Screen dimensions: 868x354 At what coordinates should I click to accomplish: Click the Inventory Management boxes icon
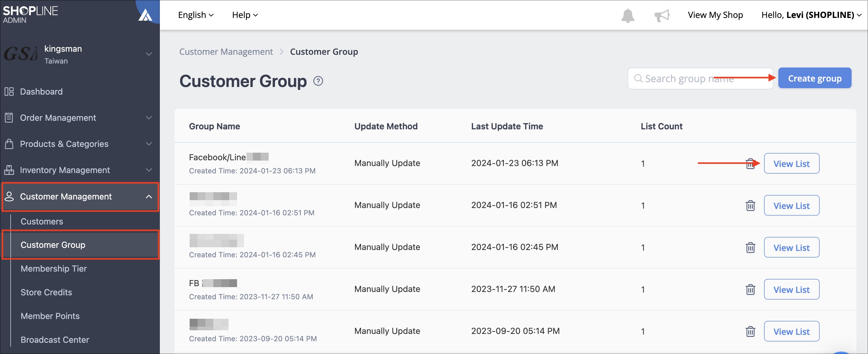pos(9,170)
